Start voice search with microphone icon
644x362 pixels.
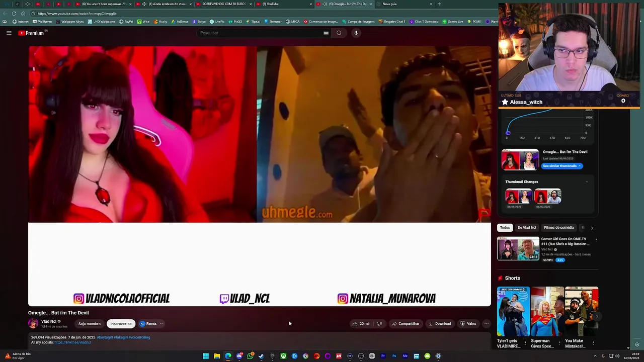356,33
